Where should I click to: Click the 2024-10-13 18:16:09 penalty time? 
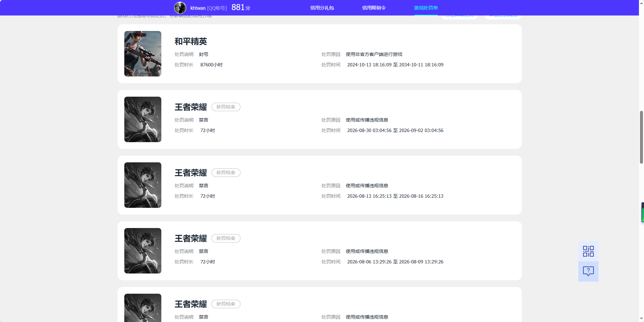(x=395, y=65)
